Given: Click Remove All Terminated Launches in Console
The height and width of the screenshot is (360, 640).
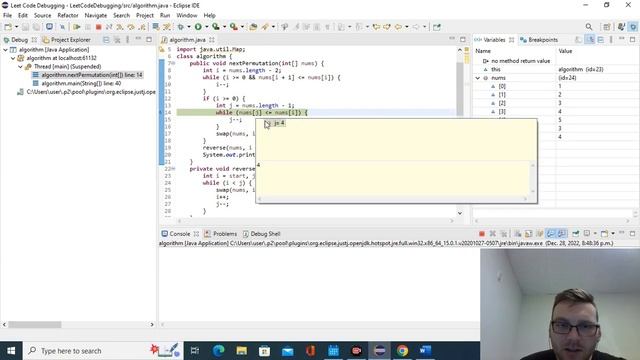Looking at the screenshot, I should pyautogui.click(x=504, y=234).
